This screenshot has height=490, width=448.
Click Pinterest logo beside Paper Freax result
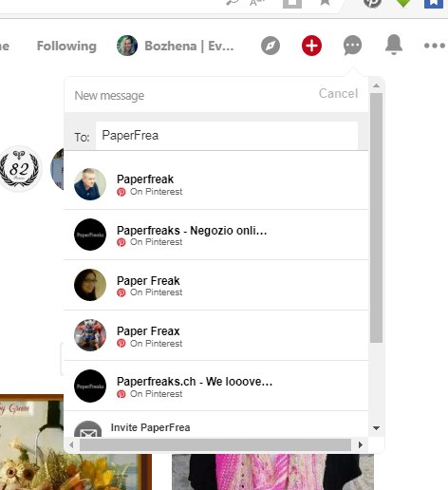click(x=121, y=343)
